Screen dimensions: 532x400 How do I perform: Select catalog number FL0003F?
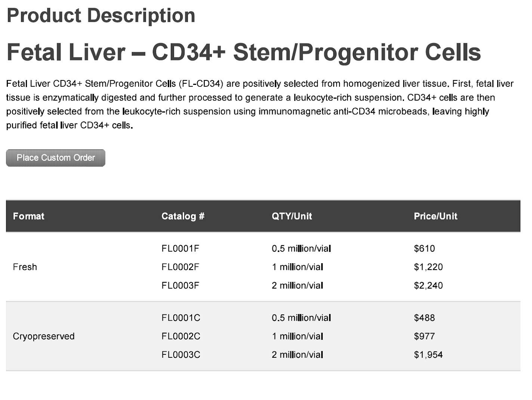[x=180, y=286]
